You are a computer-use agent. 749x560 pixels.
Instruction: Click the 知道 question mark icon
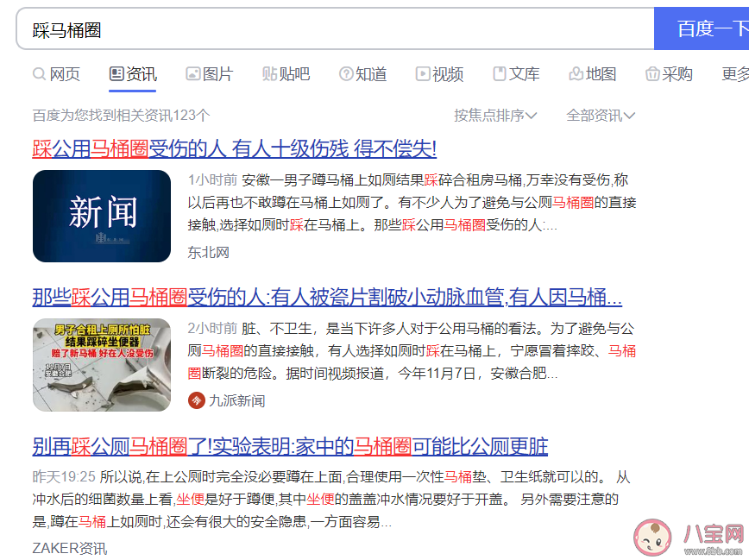(x=345, y=73)
